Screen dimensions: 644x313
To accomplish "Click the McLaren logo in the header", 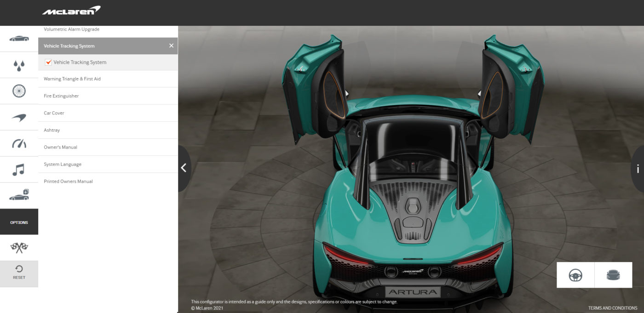I will (x=71, y=10).
